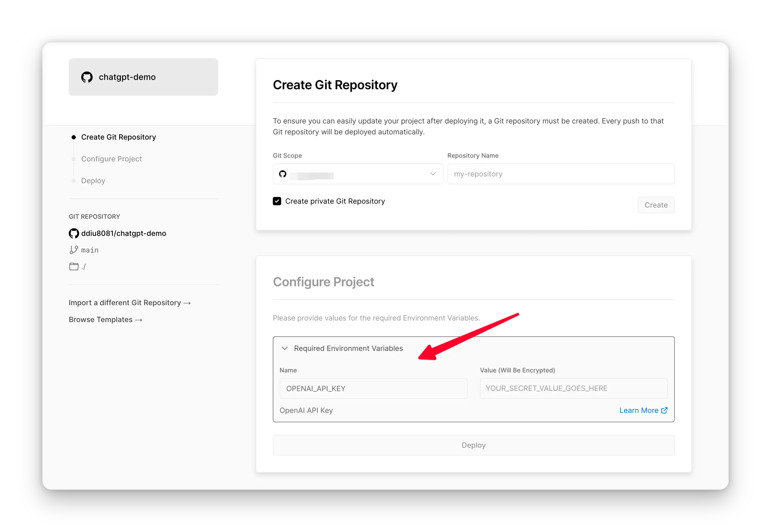
Task: Go to Configure Project step
Action: pyautogui.click(x=111, y=159)
